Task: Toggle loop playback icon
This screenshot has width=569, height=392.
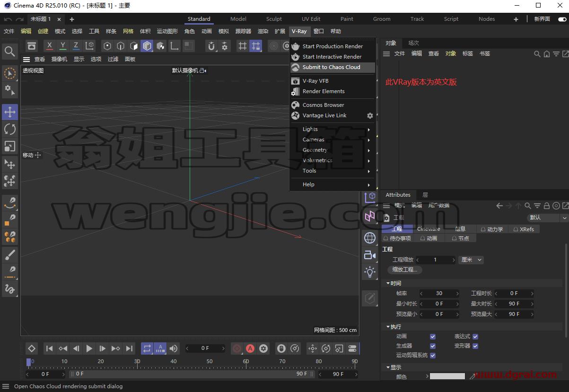Action: pos(147,348)
